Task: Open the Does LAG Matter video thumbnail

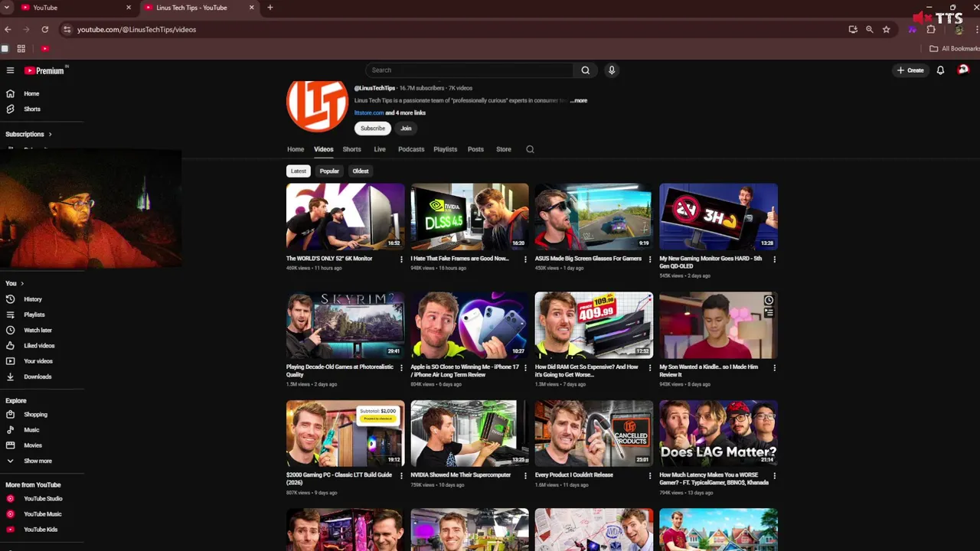Action: point(718,434)
